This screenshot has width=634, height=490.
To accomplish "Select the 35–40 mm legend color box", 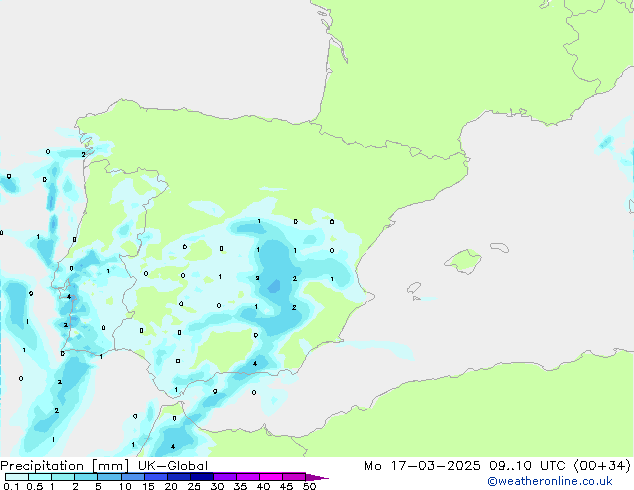I will coord(247,477).
